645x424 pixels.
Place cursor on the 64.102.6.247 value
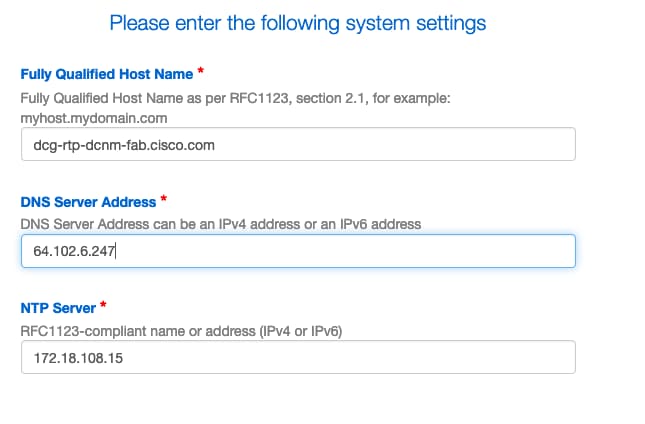tap(75, 251)
